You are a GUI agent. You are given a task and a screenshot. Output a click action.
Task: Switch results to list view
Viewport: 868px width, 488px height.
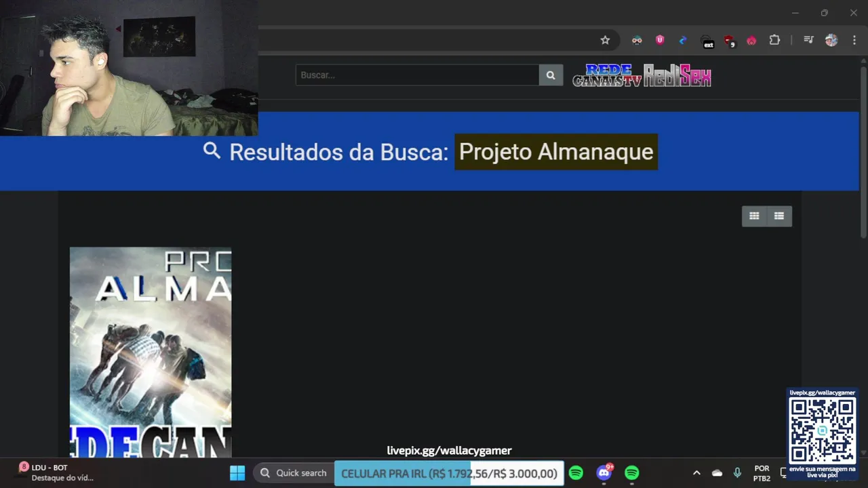point(779,216)
